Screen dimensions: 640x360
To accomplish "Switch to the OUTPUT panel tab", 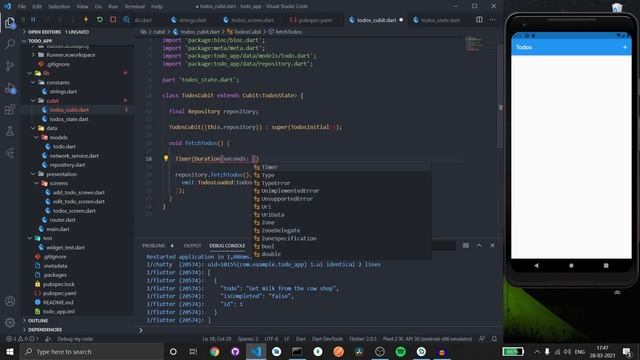I will pyautogui.click(x=192, y=246).
